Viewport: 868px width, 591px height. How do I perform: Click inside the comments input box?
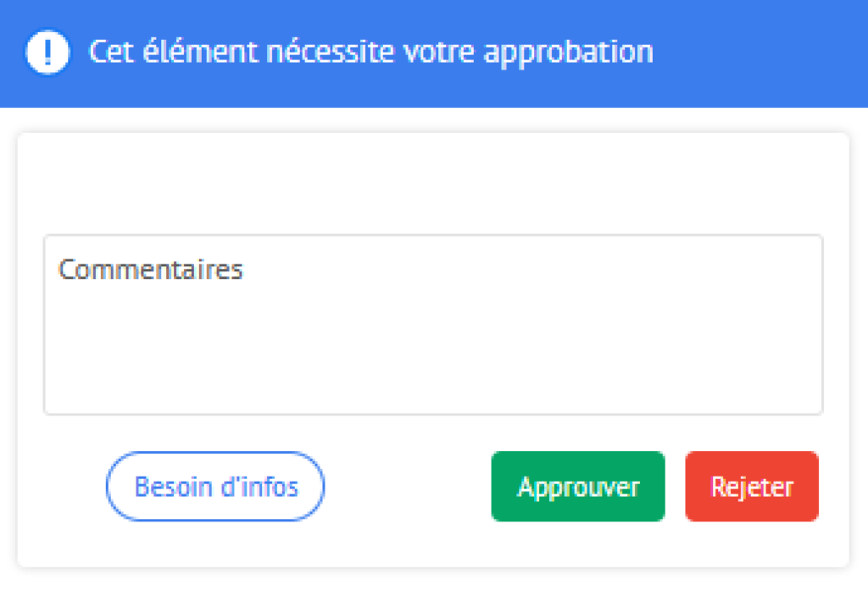tap(433, 339)
